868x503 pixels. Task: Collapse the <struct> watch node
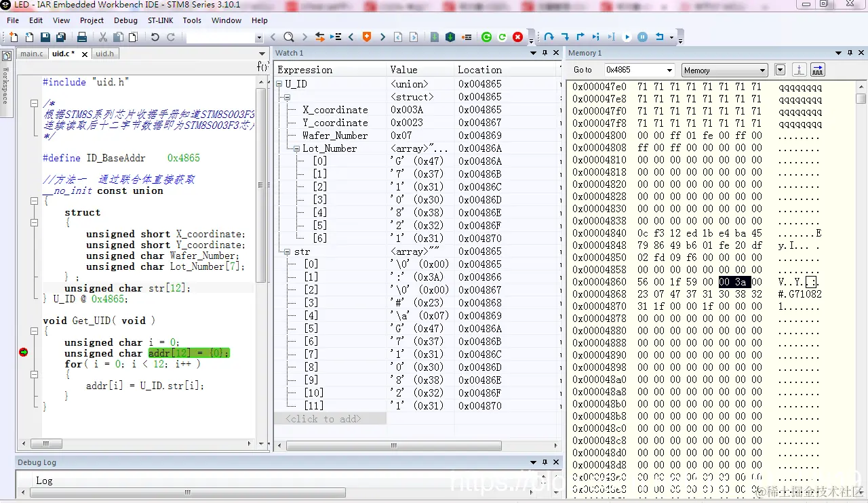pos(288,97)
